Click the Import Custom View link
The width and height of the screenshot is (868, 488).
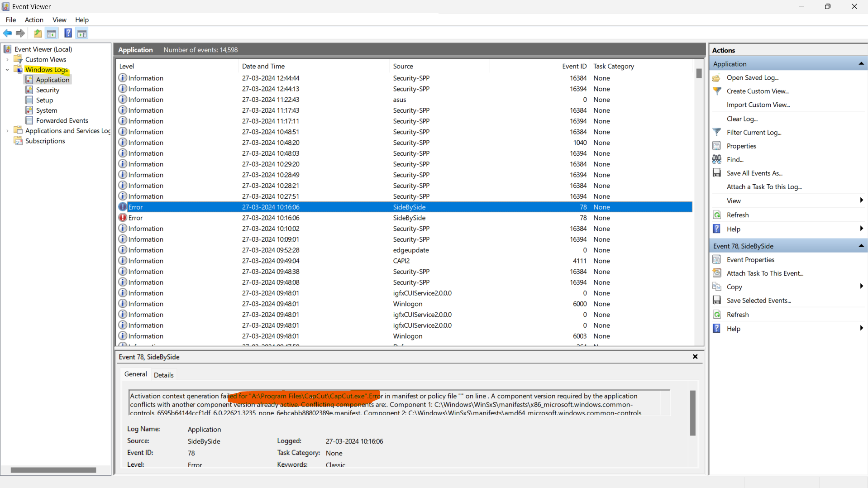758,105
